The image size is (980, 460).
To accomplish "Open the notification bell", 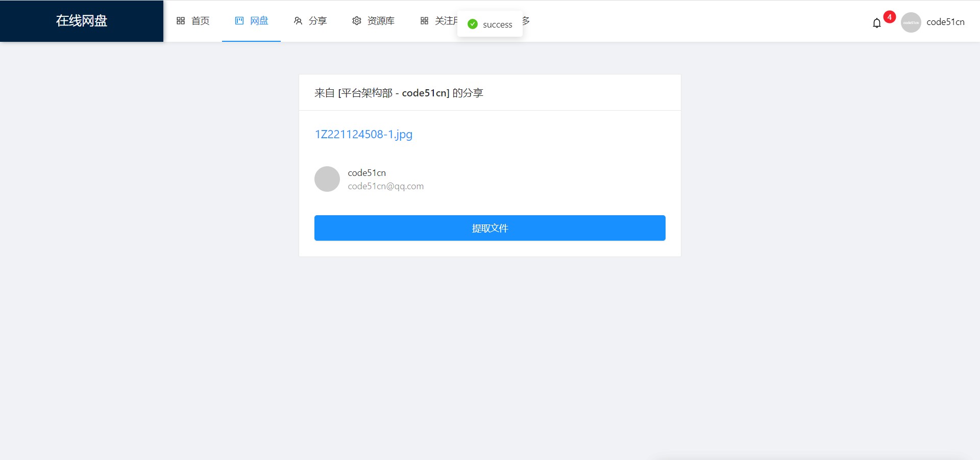I will (x=877, y=23).
